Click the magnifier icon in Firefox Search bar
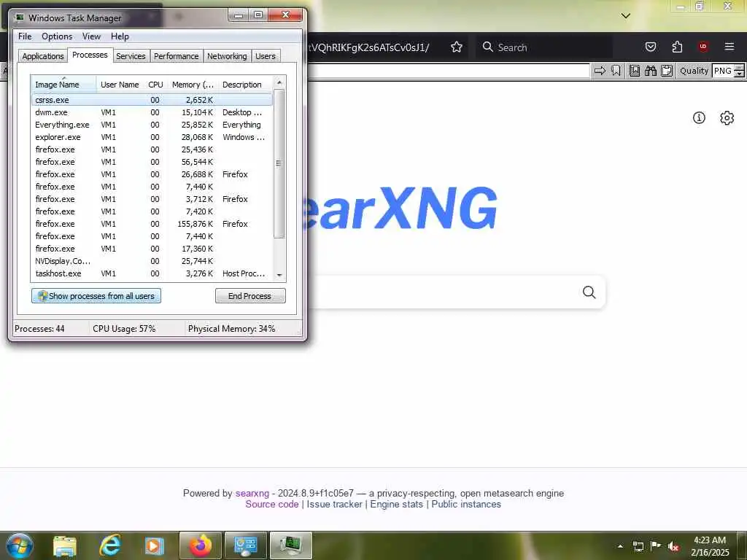Viewport: 747px width, 560px height. [x=487, y=47]
